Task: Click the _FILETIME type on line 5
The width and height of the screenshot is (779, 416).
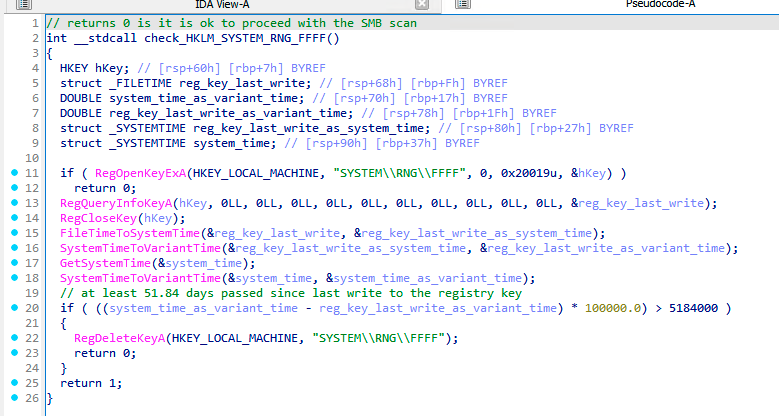Action: [140, 83]
